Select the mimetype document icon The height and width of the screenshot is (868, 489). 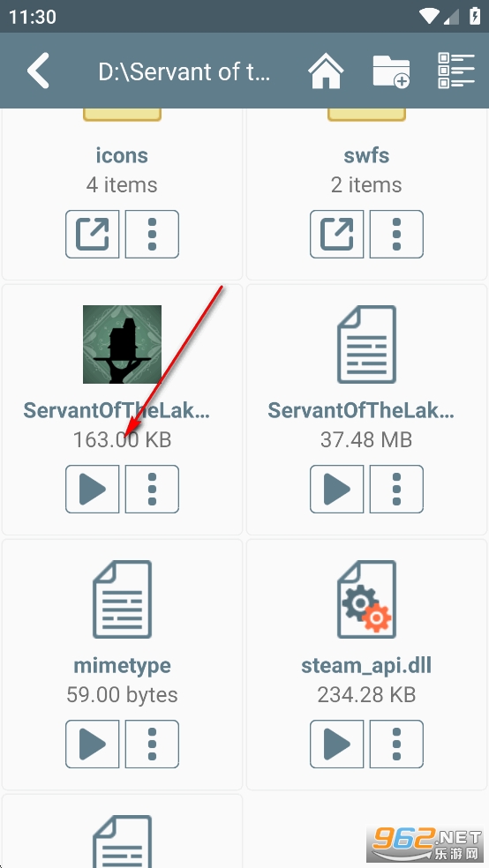pos(123,599)
